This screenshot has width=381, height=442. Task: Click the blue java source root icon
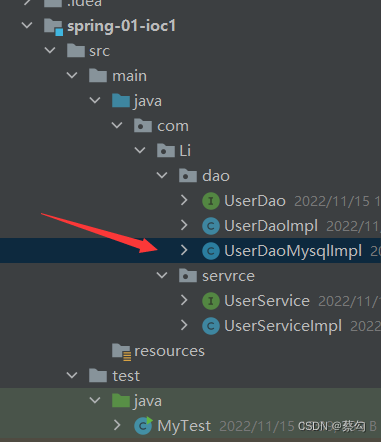120,101
